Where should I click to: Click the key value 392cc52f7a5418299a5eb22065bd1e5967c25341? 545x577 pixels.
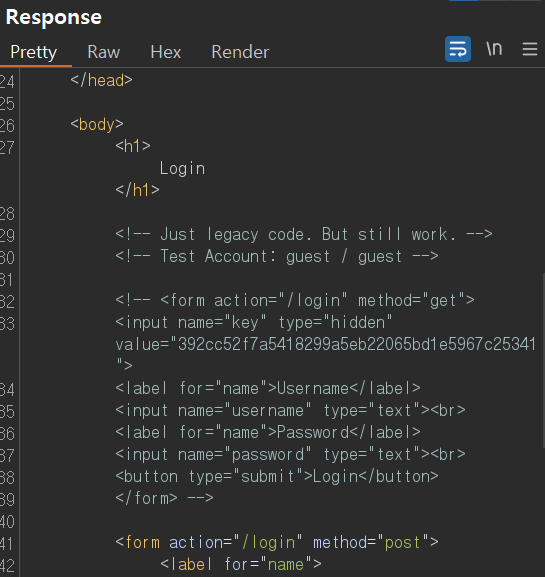point(357,344)
